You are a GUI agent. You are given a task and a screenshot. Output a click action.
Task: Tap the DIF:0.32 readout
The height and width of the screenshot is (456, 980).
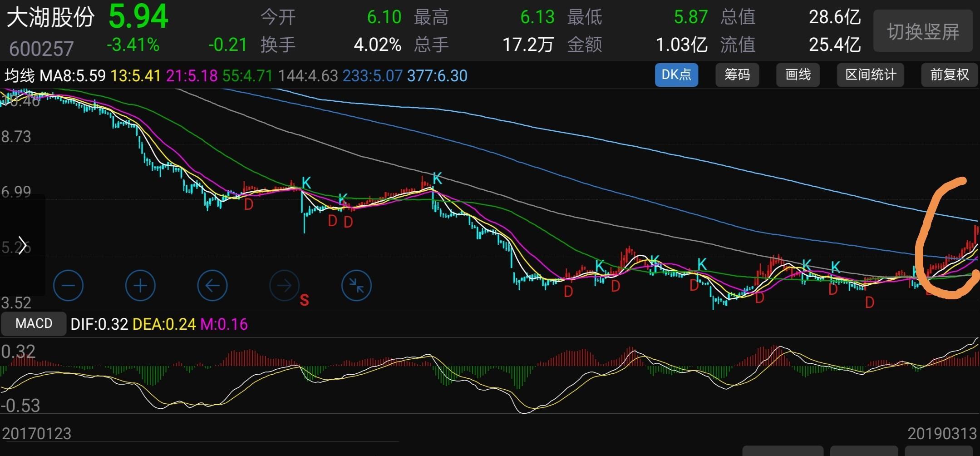99,324
